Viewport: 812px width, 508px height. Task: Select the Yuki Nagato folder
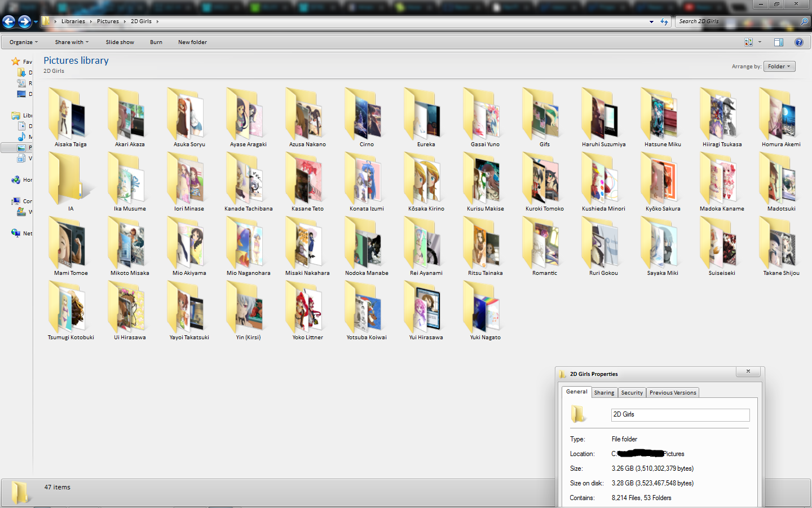[485, 310]
